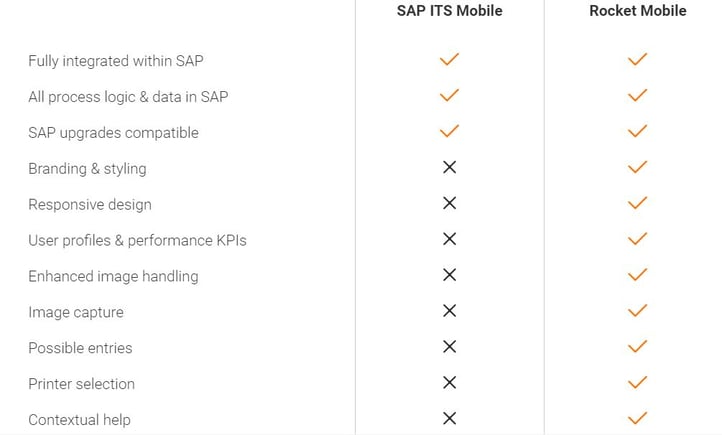
Task: Click Rocket Mobile checkmark for Responsive design
Action: 637,203
